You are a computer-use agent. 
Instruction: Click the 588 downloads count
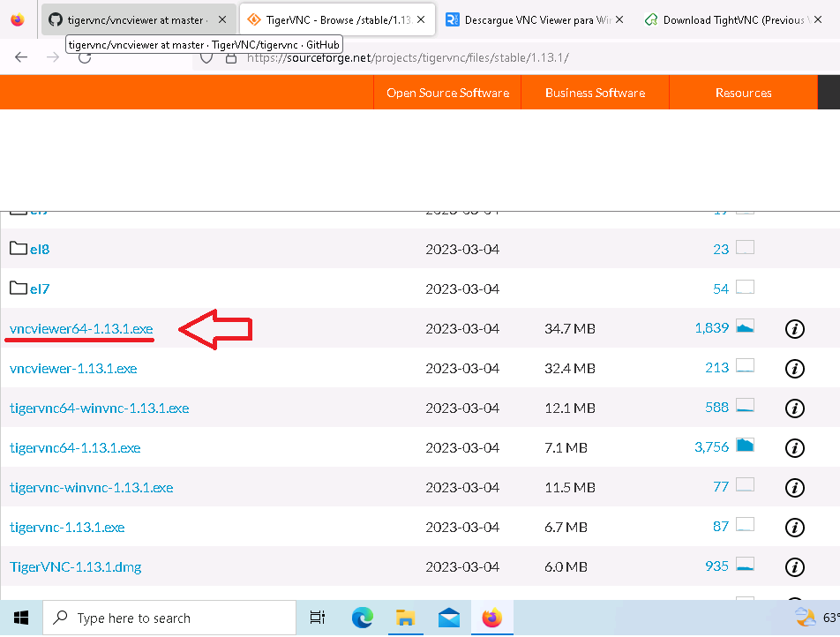(716, 407)
